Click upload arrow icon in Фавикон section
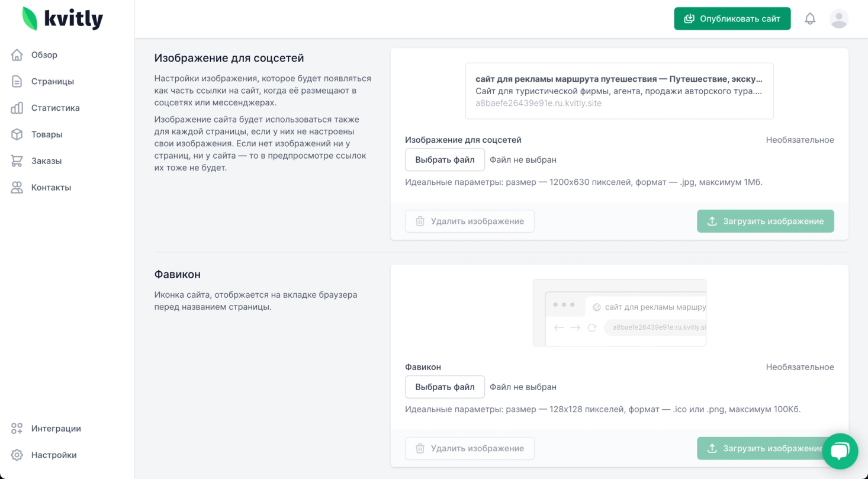This screenshot has width=868, height=479. [x=712, y=449]
